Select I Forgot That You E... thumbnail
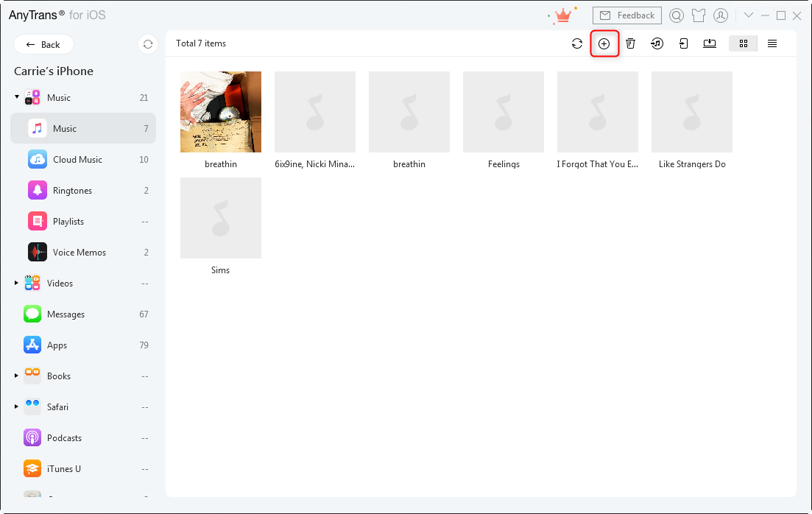 pos(598,112)
